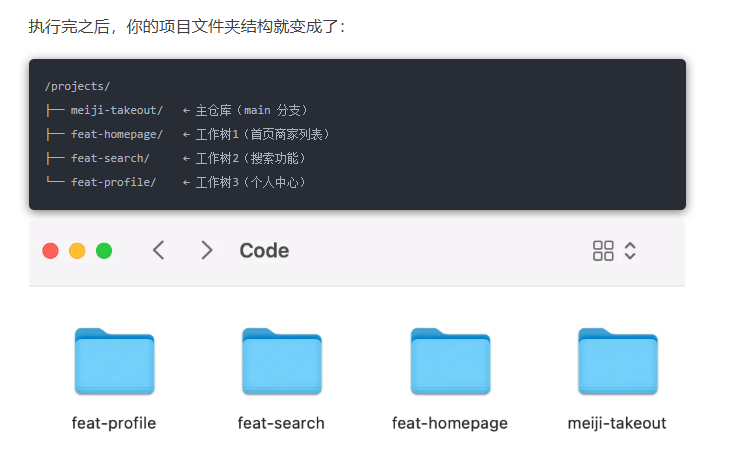Switch to icon grid view
This screenshot has width=746, height=473.
603,251
